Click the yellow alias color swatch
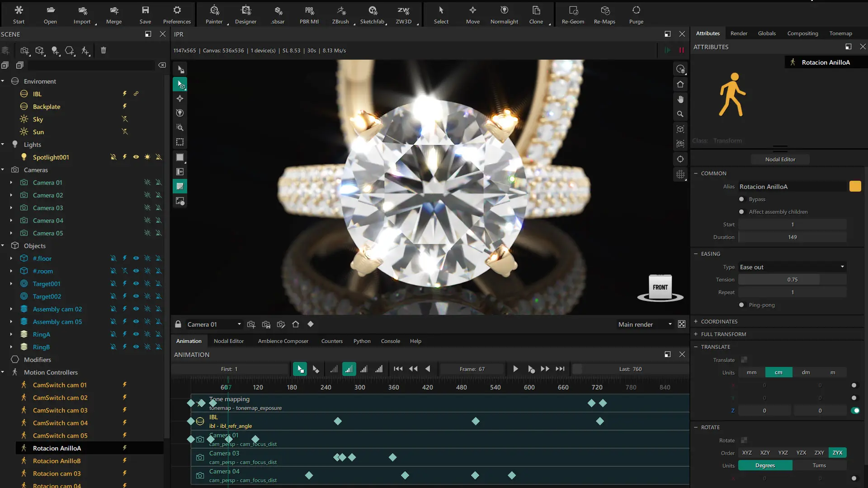This screenshot has height=488, width=868. click(855, 187)
